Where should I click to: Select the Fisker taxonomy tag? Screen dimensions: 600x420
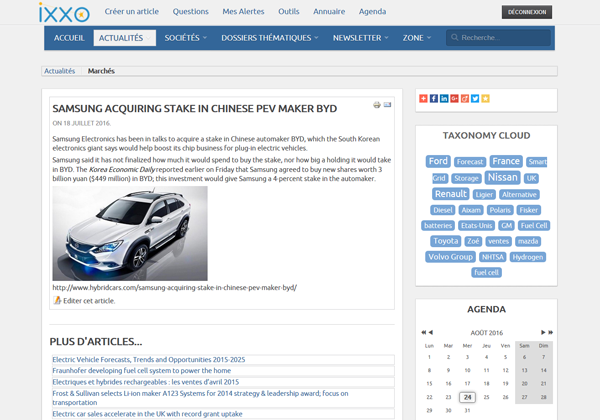click(528, 210)
